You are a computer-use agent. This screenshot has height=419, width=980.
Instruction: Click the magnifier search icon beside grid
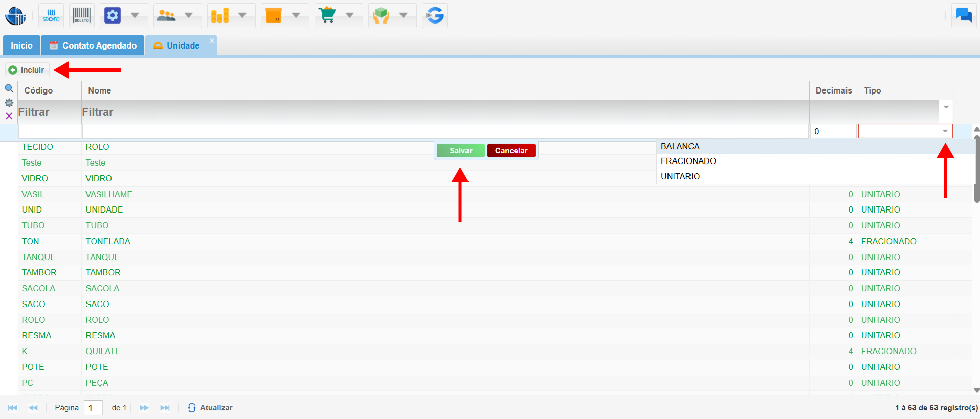[x=9, y=88]
